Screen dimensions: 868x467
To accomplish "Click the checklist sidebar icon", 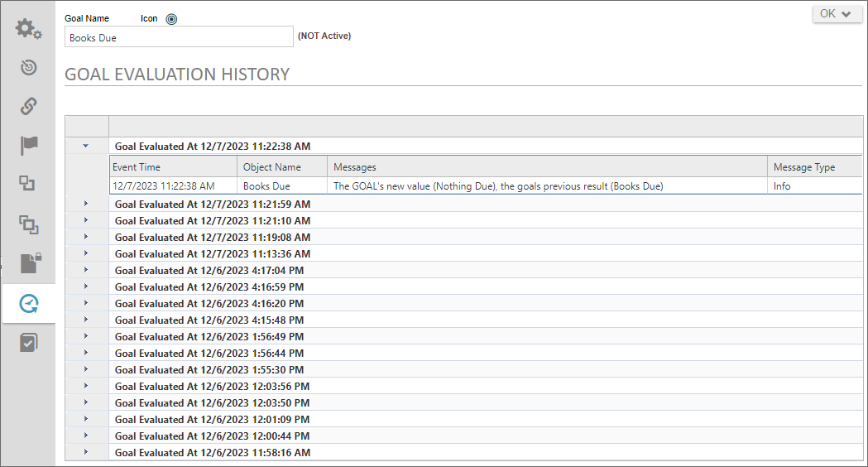I will 28,342.
